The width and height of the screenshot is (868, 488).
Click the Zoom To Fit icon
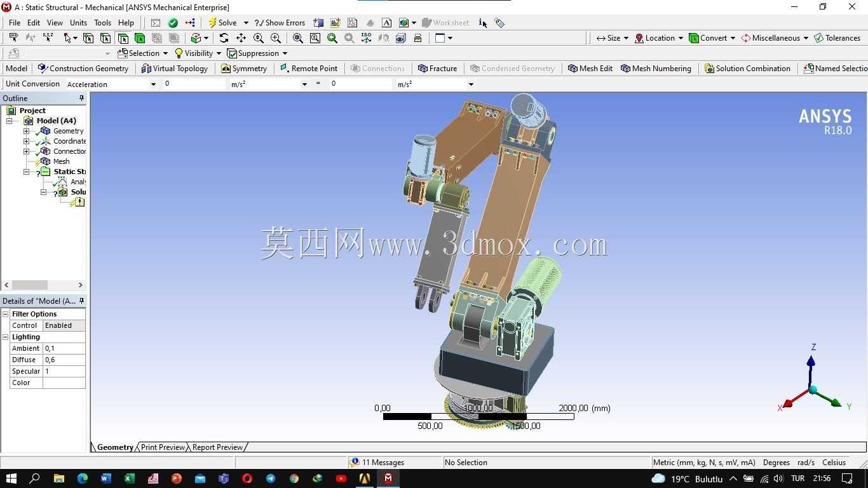coord(297,38)
